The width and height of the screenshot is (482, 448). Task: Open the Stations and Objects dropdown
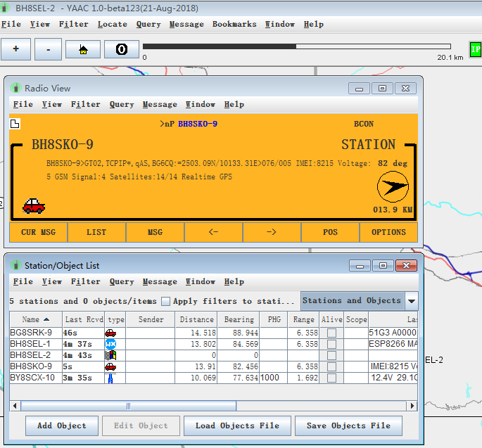point(411,301)
